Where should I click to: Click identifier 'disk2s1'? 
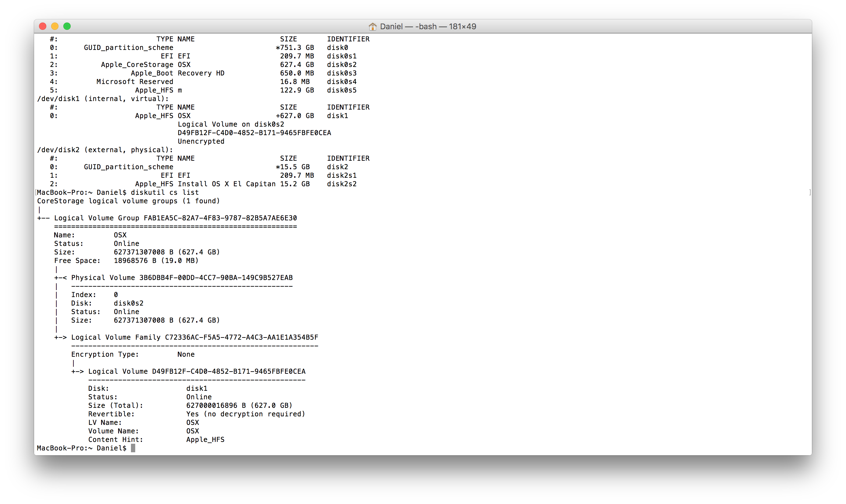pyautogui.click(x=342, y=175)
